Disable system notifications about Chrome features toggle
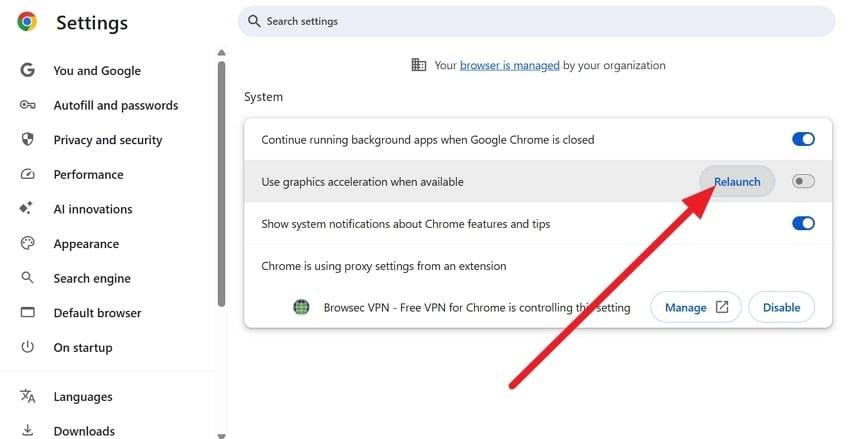Screen dimensions: 850x439 (x=803, y=223)
